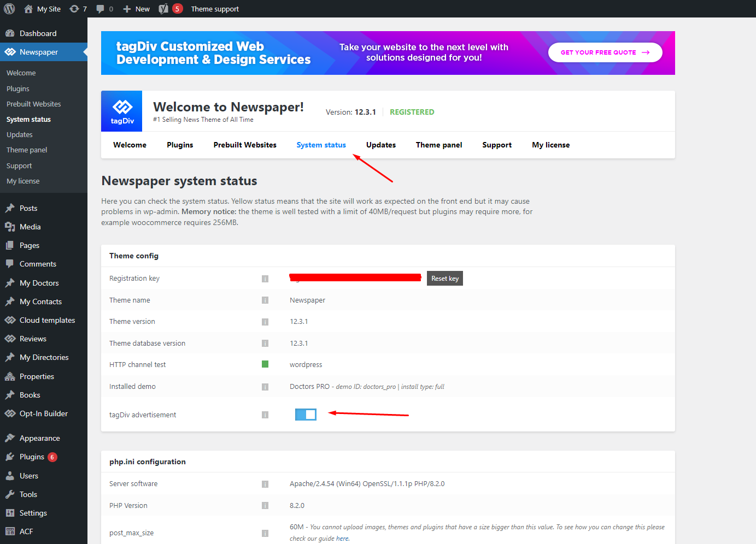The image size is (756, 544).
Task: Open Users in the sidebar
Action: [44, 476]
